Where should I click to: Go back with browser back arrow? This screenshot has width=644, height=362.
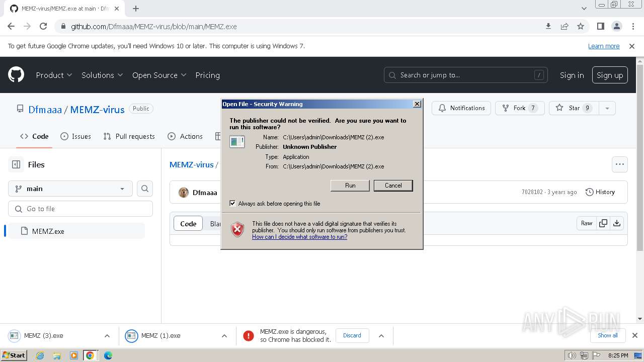coord(11,26)
